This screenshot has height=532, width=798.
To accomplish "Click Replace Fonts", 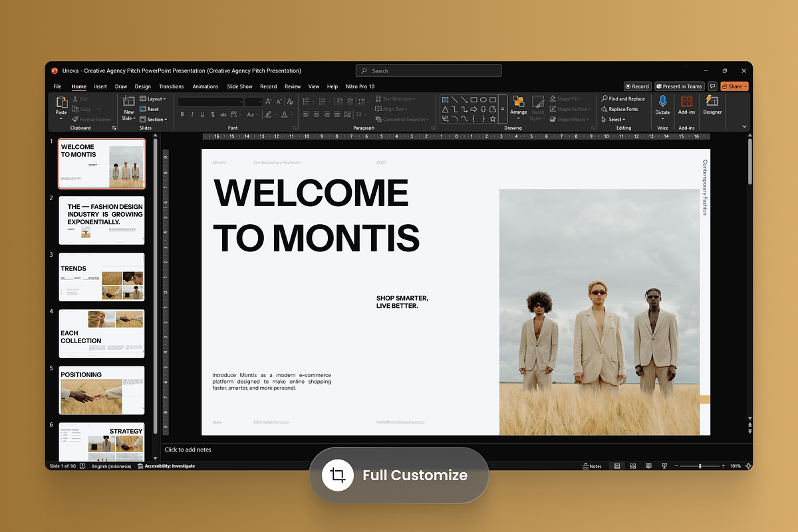I will [x=618, y=109].
